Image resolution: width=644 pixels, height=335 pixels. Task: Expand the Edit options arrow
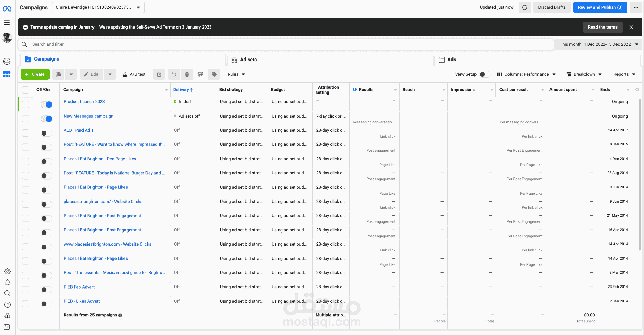click(110, 74)
